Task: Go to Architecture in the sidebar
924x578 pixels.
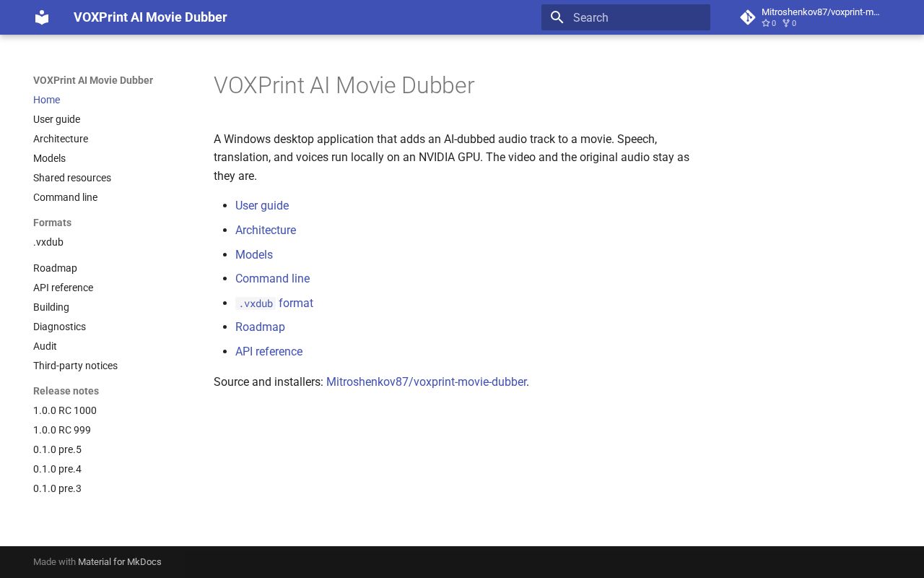Action: click(61, 139)
